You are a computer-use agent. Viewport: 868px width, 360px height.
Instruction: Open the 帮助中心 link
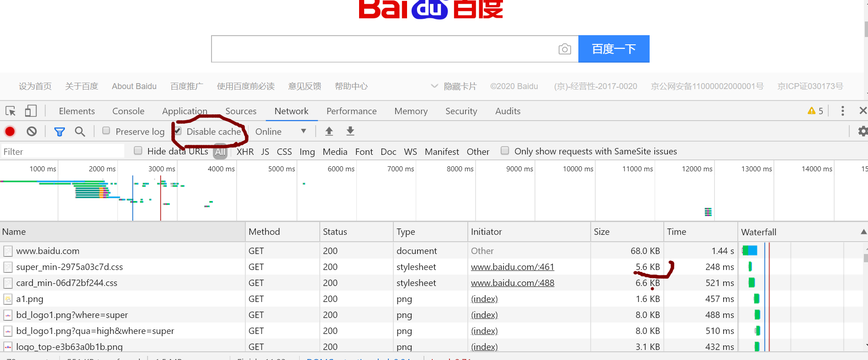click(351, 86)
